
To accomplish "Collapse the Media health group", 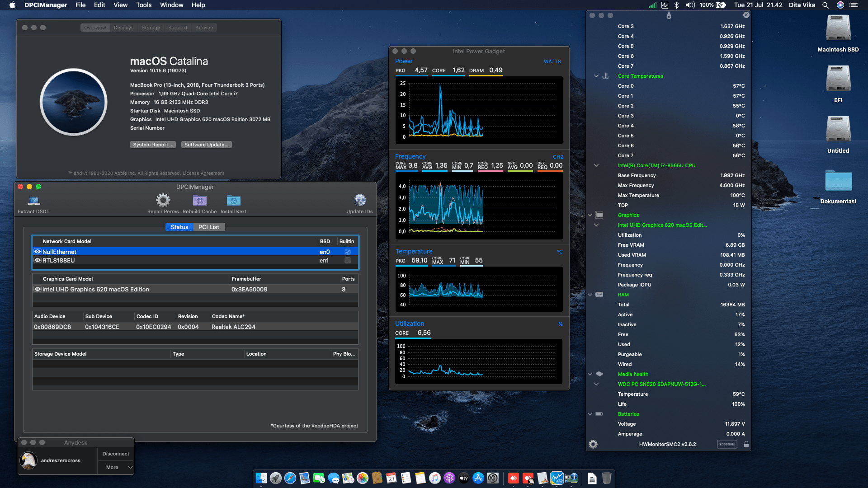I will click(590, 374).
